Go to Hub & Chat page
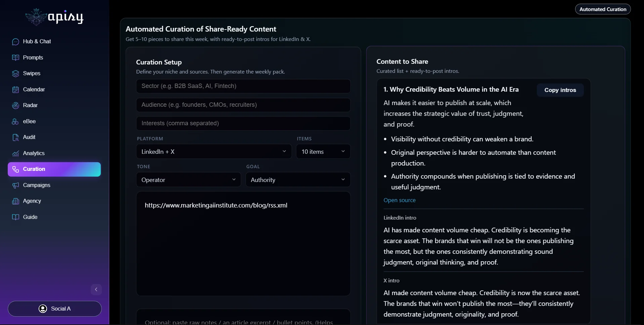Image resolution: width=644 pixels, height=325 pixels. click(x=54, y=42)
